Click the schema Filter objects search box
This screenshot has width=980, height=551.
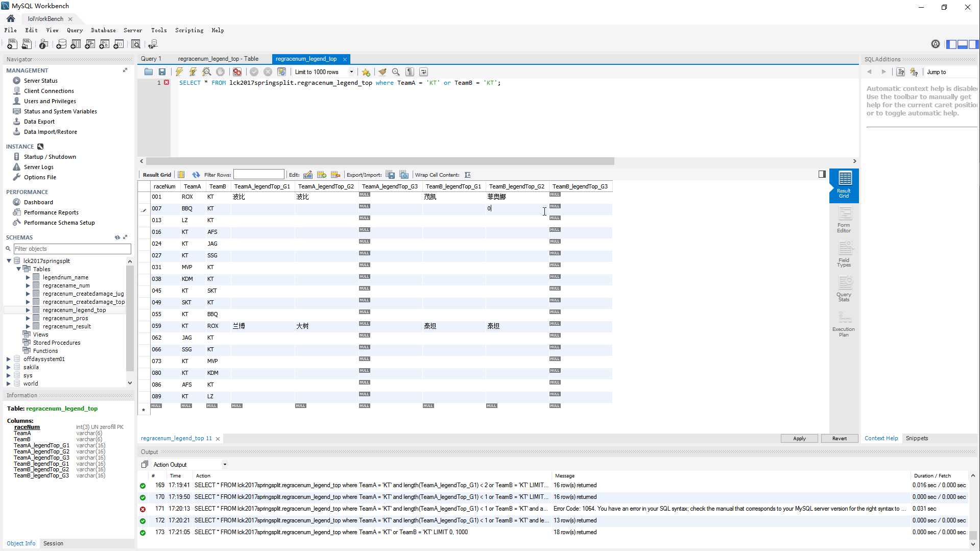pos(72,249)
